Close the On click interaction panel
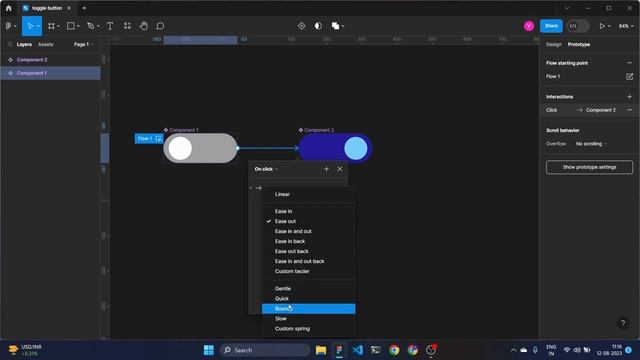Image resolution: width=640 pixels, height=360 pixels. pyautogui.click(x=340, y=169)
